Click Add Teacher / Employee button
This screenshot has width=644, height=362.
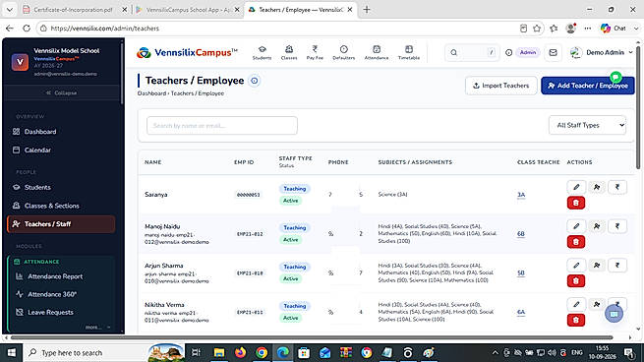588,86
